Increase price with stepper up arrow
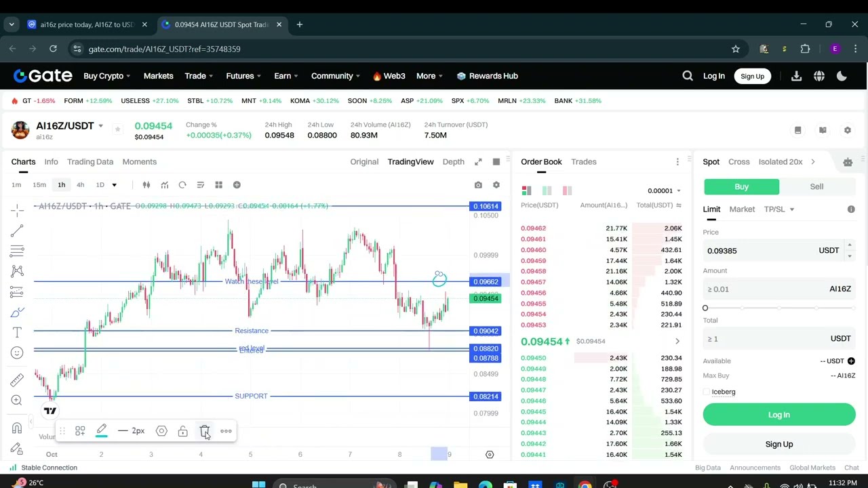The image size is (868, 488). coord(849,245)
